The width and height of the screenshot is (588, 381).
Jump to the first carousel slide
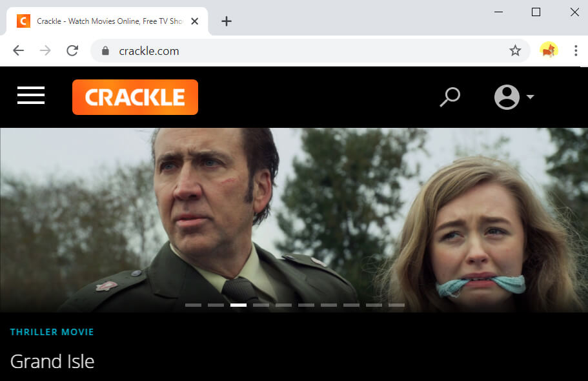click(194, 305)
